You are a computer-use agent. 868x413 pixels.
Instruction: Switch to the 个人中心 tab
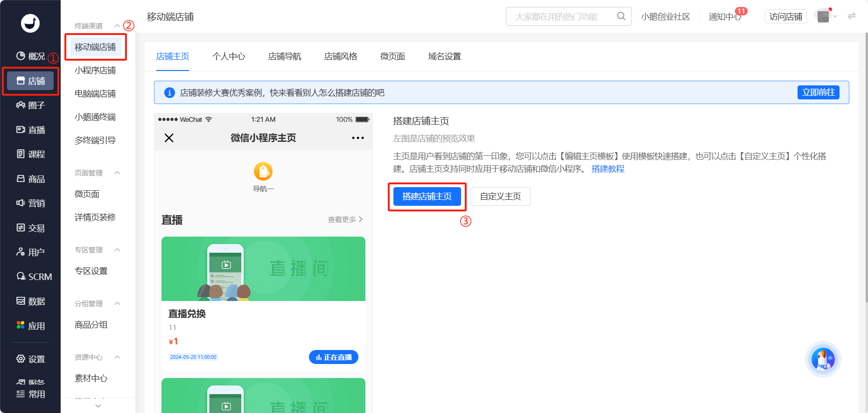(x=229, y=56)
